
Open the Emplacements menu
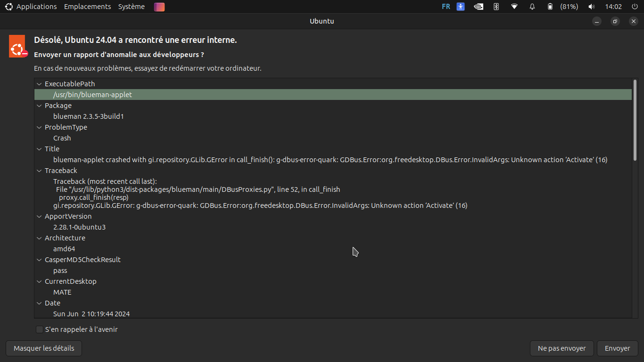point(87,7)
